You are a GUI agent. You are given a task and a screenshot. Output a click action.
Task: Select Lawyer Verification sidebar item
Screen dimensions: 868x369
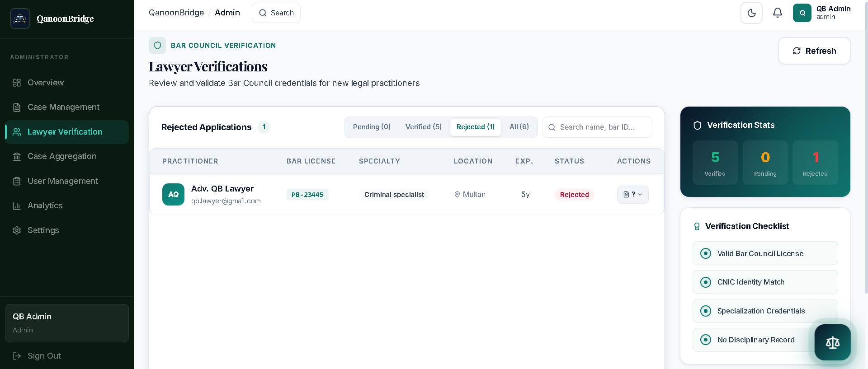coord(67,132)
